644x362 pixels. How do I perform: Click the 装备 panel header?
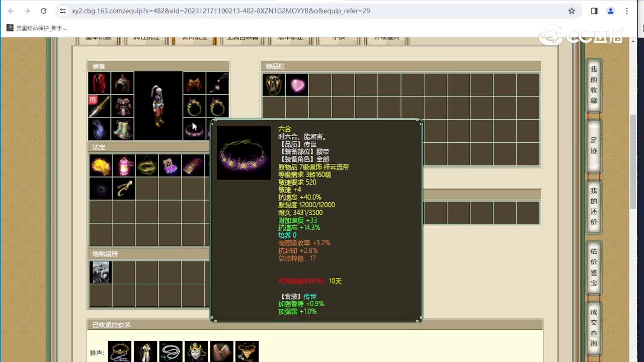click(x=158, y=66)
